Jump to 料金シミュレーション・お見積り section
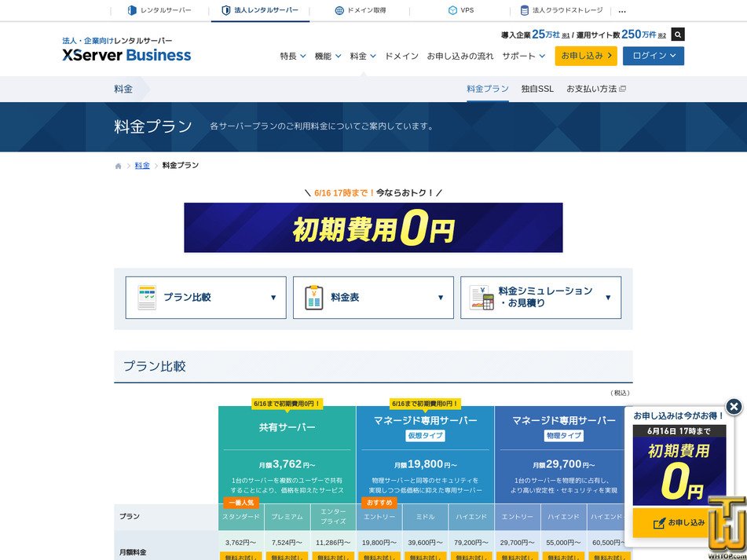The width and height of the screenshot is (747, 560). click(x=540, y=298)
